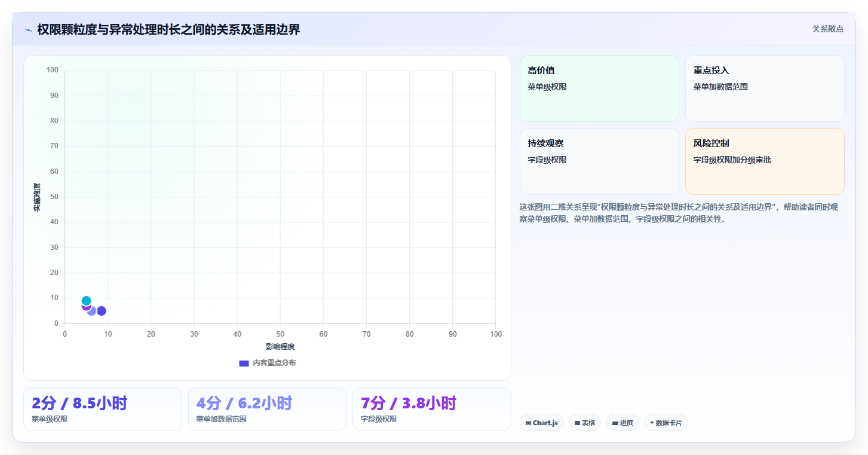The height and width of the screenshot is (455, 868).
Task: Click the 实施难度 y-axis title
Action: [x=37, y=197]
